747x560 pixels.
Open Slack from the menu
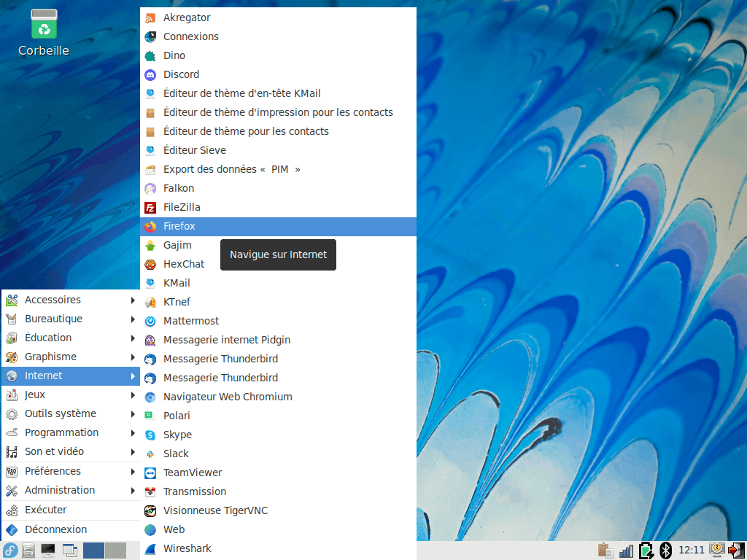coord(278,454)
